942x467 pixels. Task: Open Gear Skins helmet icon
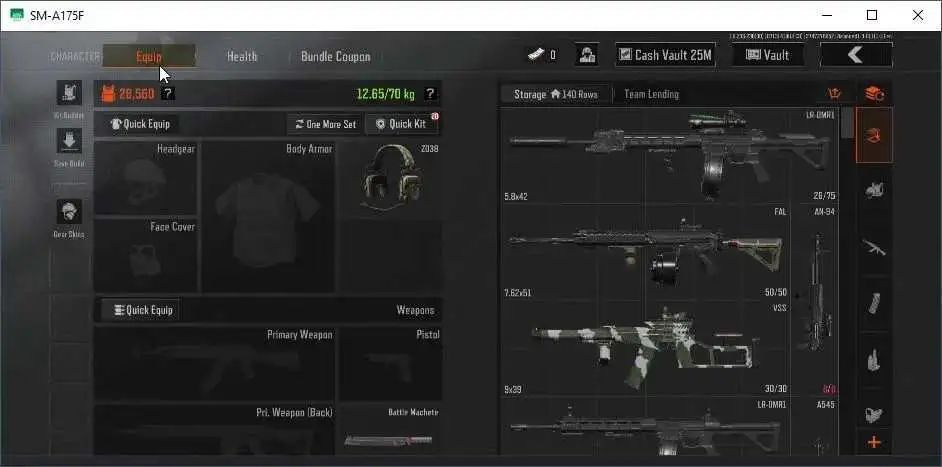coord(69,212)
